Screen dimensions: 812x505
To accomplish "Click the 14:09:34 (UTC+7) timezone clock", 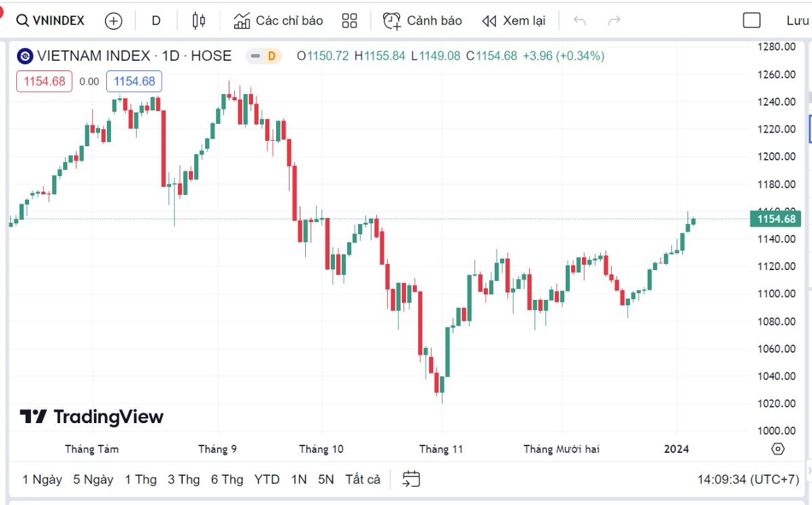I will click(x=748, y=479).
